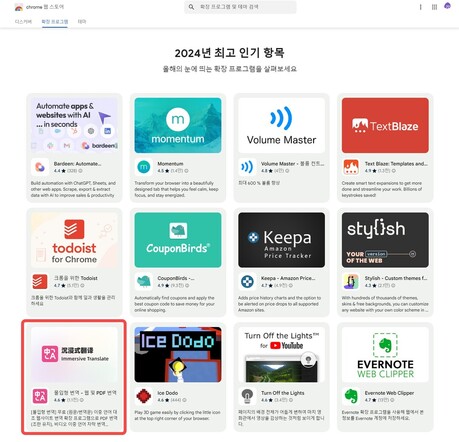Screen dimensions: 459x442
Task: Switch to the 디스커버 tab
Action: point(23,22)
